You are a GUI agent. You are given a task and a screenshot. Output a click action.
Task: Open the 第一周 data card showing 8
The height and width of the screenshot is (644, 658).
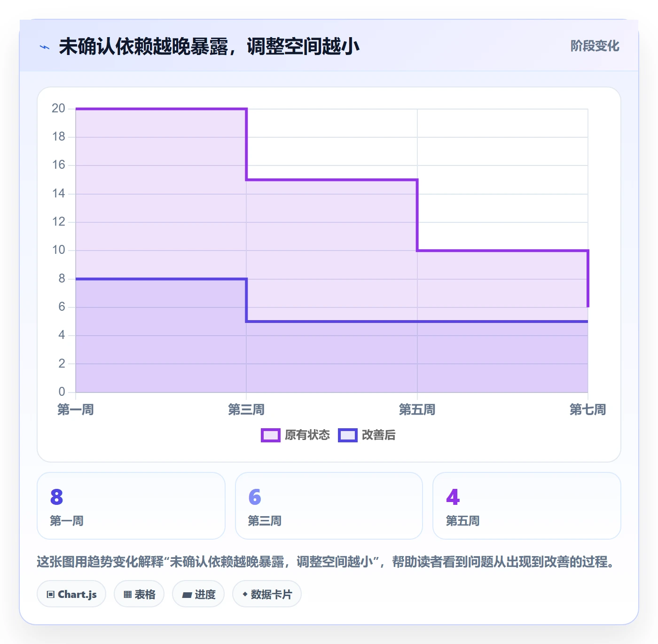coord(131,506)
